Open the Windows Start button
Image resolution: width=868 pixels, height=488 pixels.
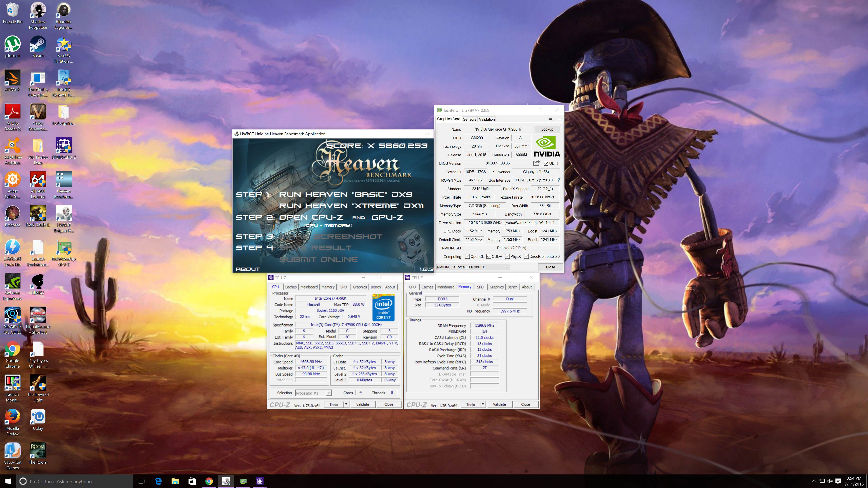point(8,481)
